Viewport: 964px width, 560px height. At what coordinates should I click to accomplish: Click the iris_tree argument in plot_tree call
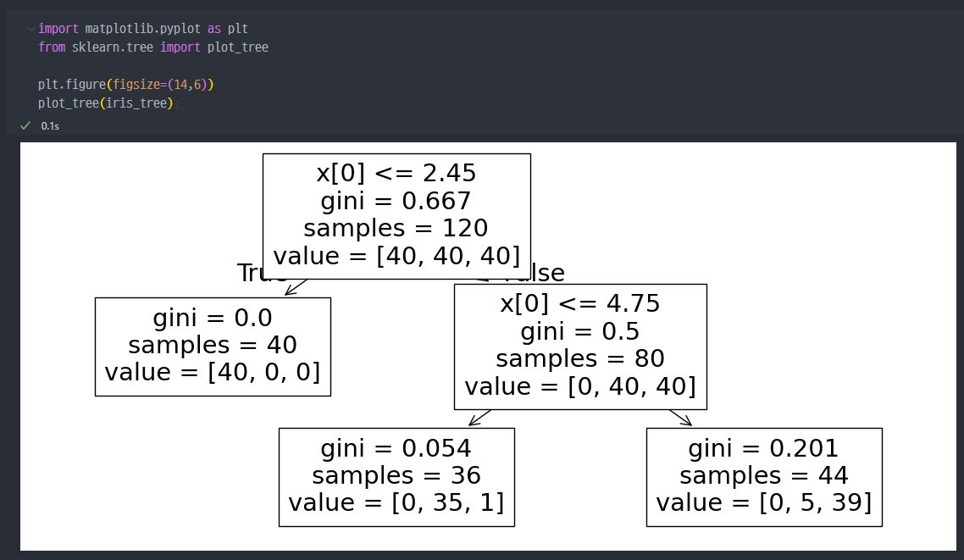point(136,103)
